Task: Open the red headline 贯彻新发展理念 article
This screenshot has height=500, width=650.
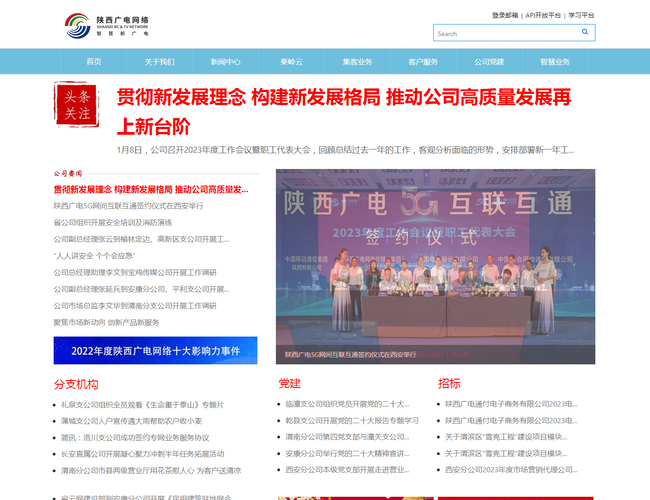Action: pos(344,111)
